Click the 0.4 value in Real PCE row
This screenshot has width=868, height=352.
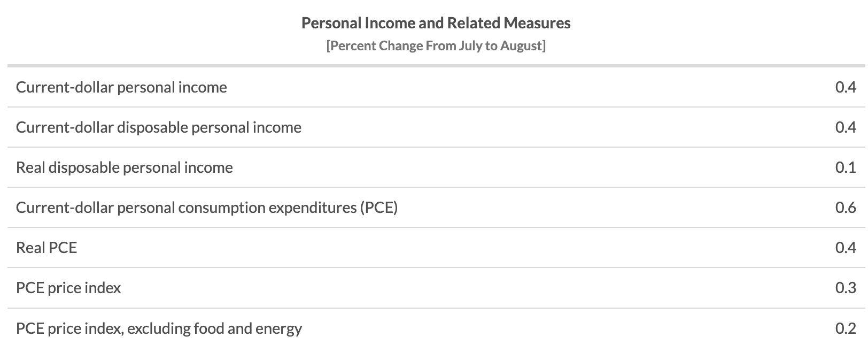coord(845,248)
